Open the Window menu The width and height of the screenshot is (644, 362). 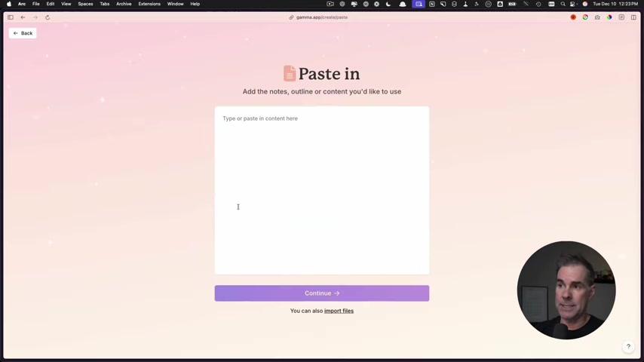coord(176,4)
